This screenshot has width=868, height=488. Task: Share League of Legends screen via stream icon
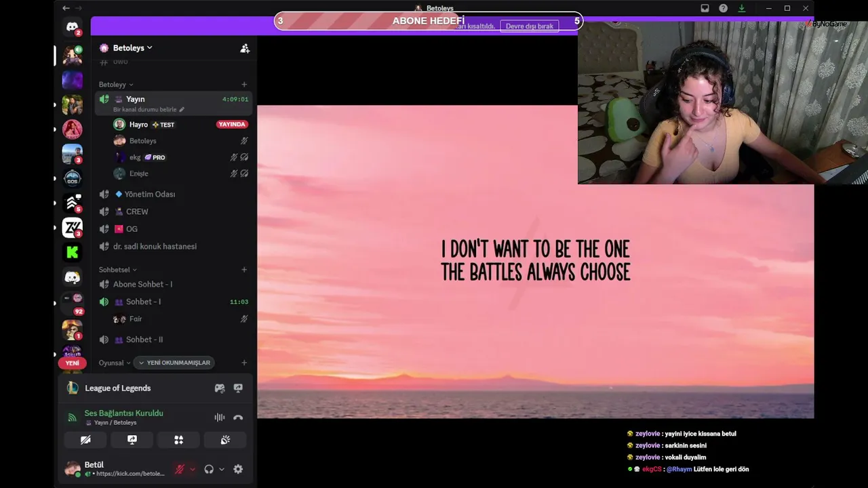[x=238, y=388]
